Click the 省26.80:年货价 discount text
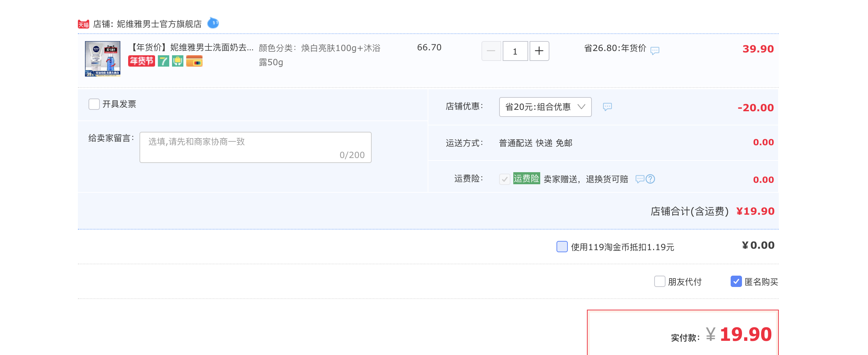This screenshot has height=355, width=868. [x=615, y=48]
